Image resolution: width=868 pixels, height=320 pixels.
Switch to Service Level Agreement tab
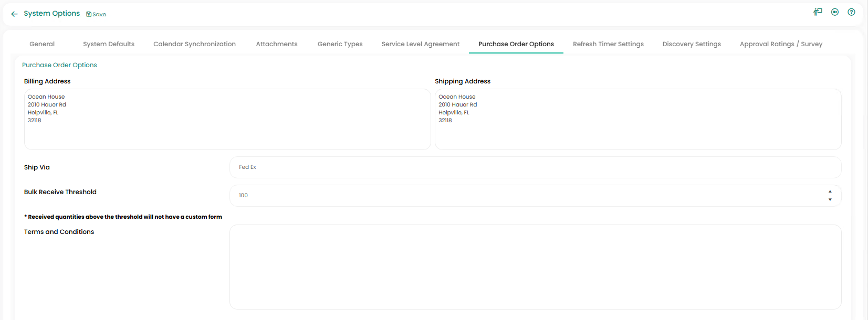[x=420, y=44]
